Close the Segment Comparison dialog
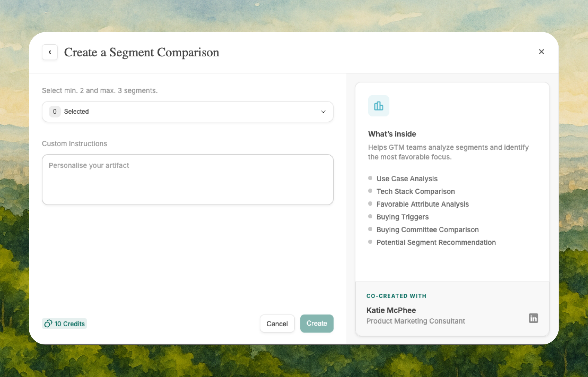 tap(541, 52)
